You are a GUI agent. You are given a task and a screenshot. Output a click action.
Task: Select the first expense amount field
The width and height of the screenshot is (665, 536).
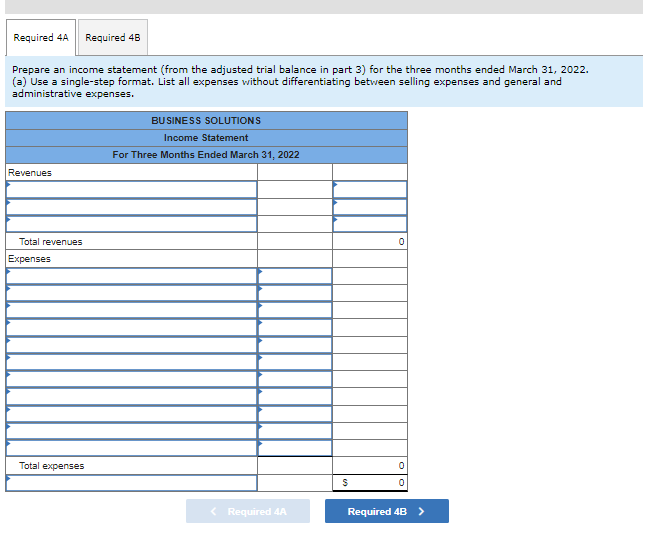[295, 276]
